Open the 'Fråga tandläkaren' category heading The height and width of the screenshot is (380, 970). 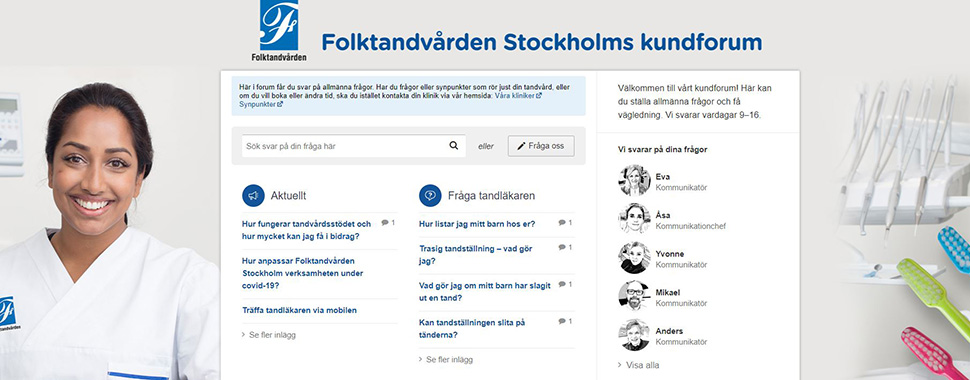(491, 196)
